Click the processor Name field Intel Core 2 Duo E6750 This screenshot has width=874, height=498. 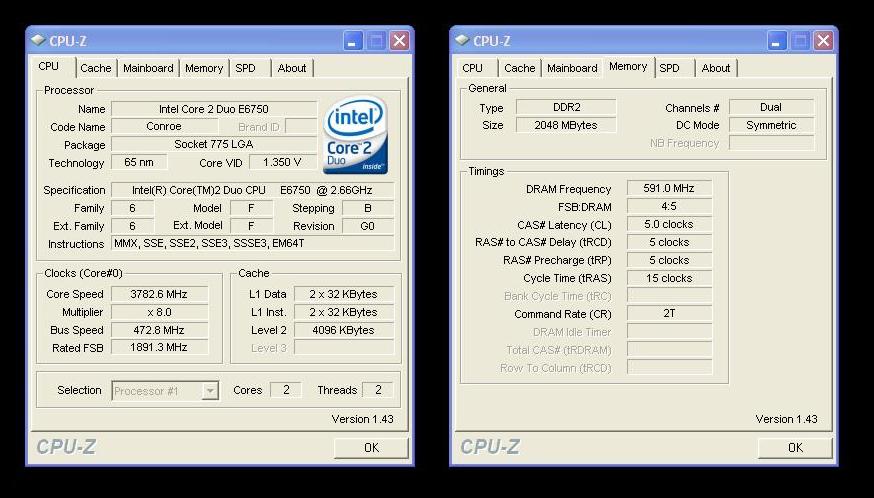pyautogui.click(x=214, y=109)
